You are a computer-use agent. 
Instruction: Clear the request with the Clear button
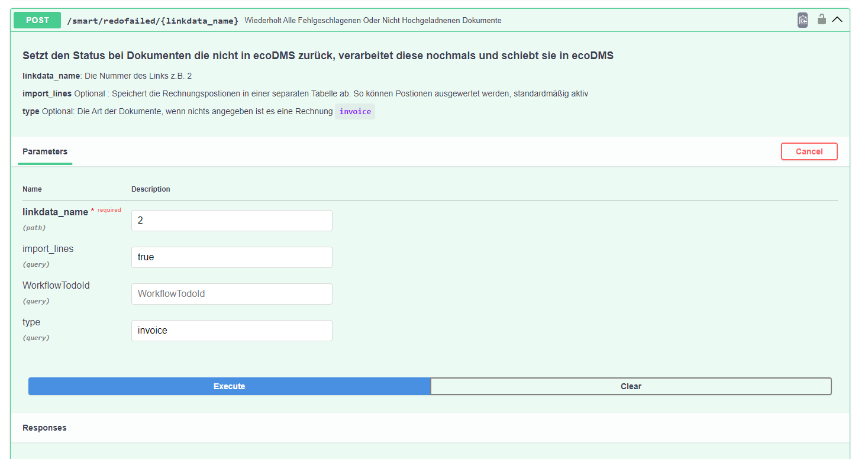coord(631,386)
